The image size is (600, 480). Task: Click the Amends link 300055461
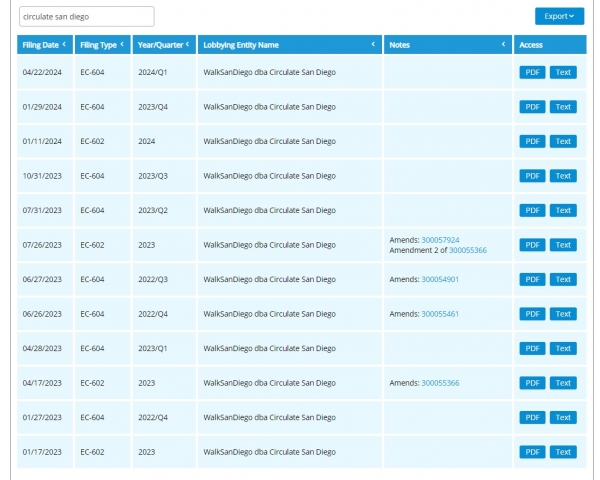[440, 314]
